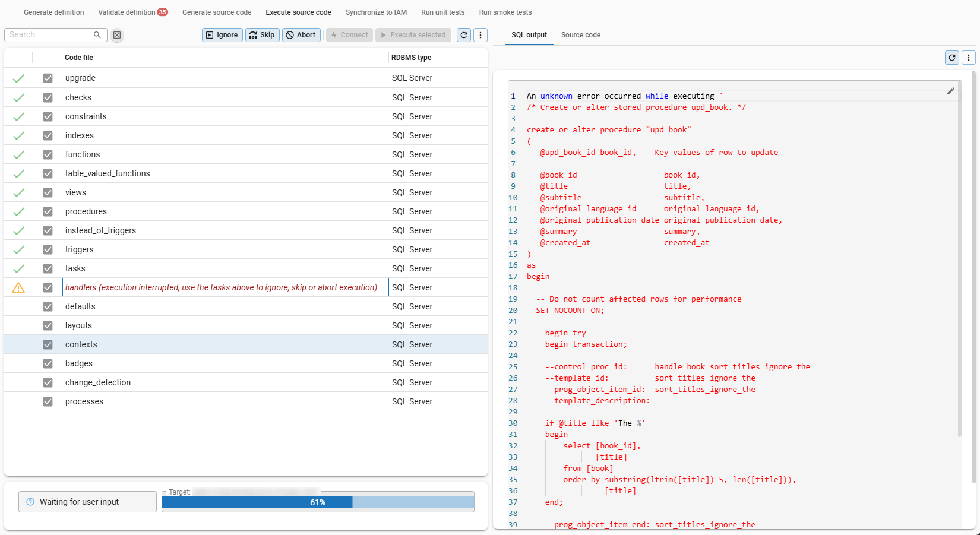
Task: Open the code file list overflow menu
Action: (x=480, y=35)
